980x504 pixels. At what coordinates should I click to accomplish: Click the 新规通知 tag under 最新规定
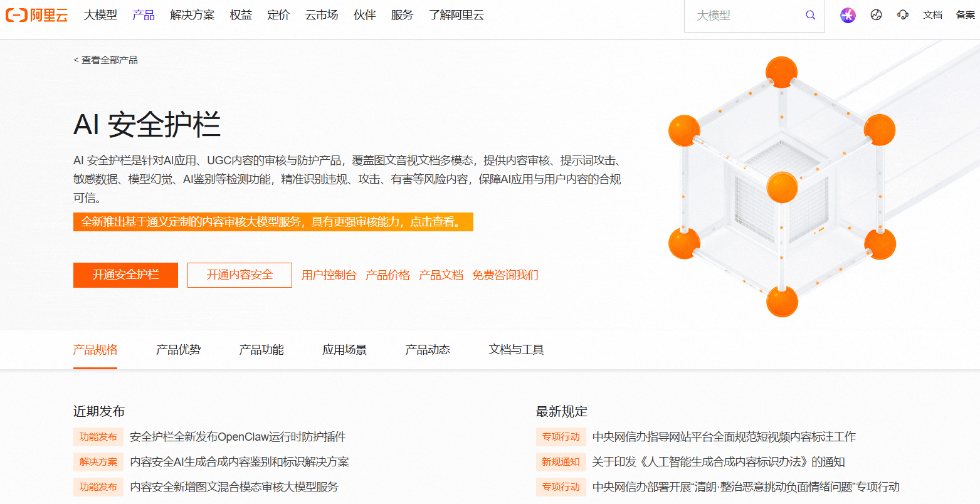pyautogui.click(x=561, y=462)
